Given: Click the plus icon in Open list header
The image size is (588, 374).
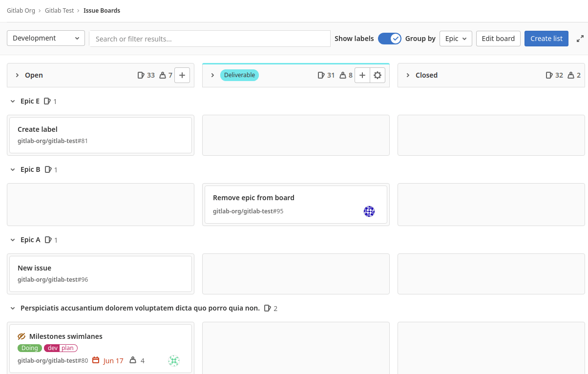Looking at the screenshot, I should (x=182, y=75).
